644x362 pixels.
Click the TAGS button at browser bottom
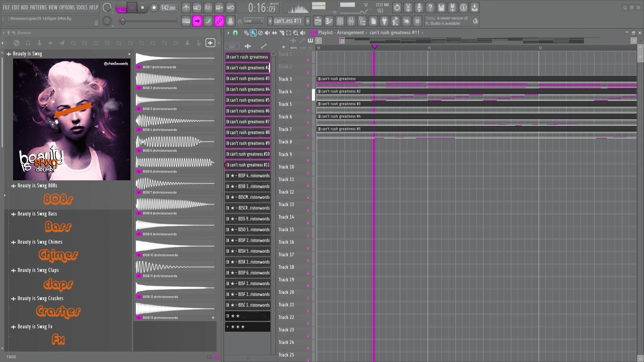11,357
